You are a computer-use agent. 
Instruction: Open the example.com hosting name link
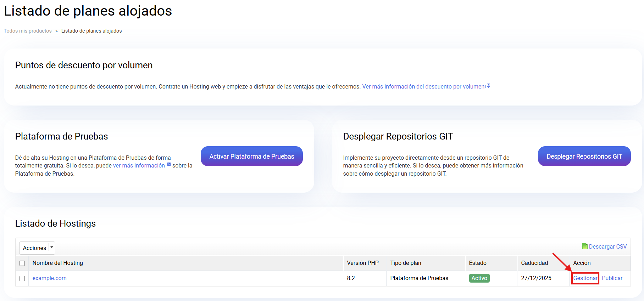49,278
